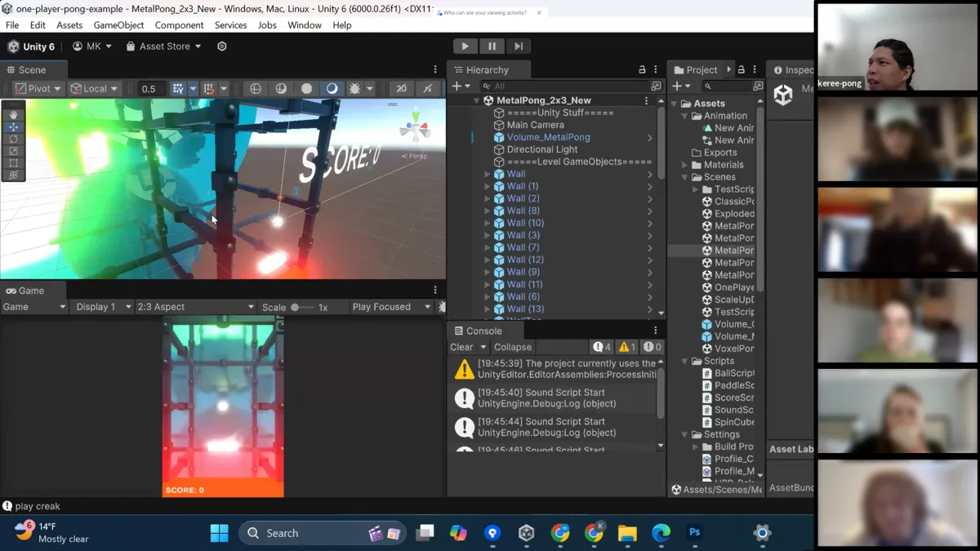Viewport: 980px width, 551px height.
Task: Open the Scene view kebab options menu
Action: point(435,69)
